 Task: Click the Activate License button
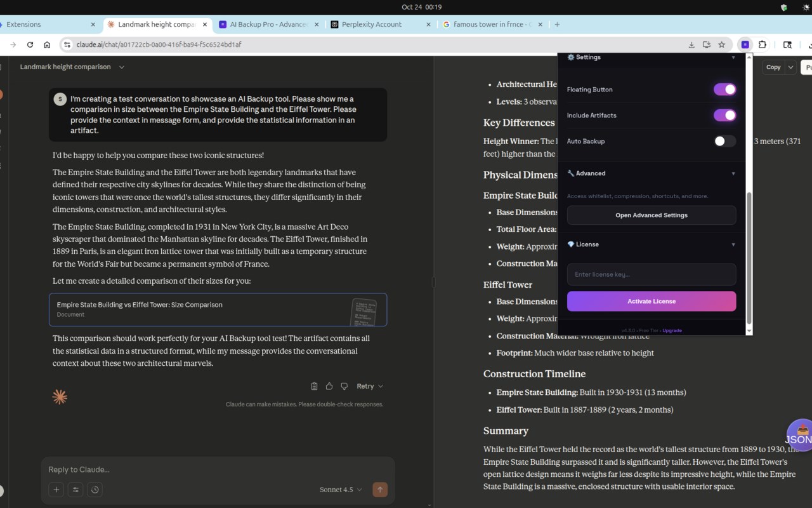(652, 301)
